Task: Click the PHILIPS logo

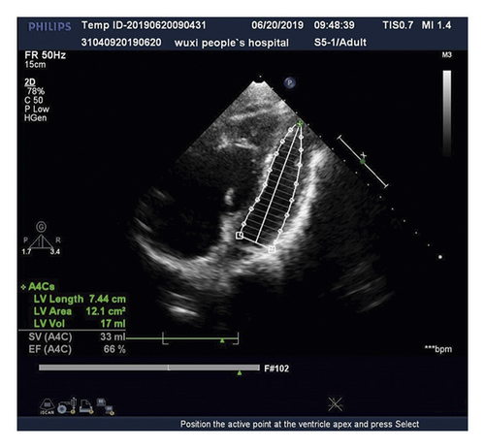Action: tap(49, 27)
